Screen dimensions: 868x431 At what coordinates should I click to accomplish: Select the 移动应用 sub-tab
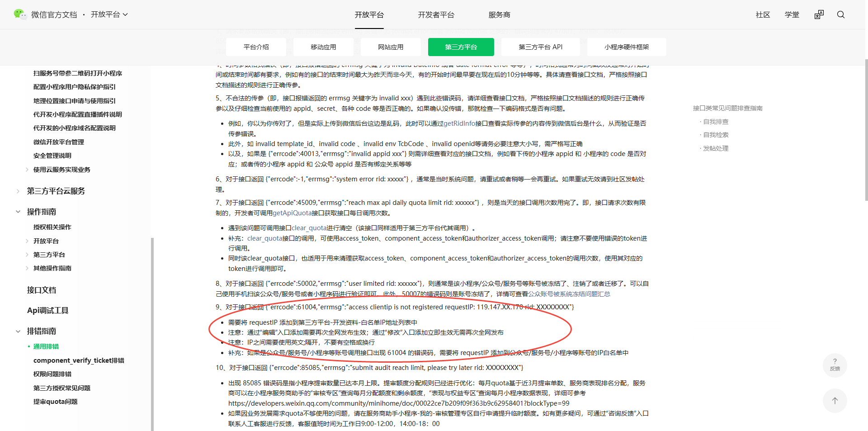click(x=323, y=47)
